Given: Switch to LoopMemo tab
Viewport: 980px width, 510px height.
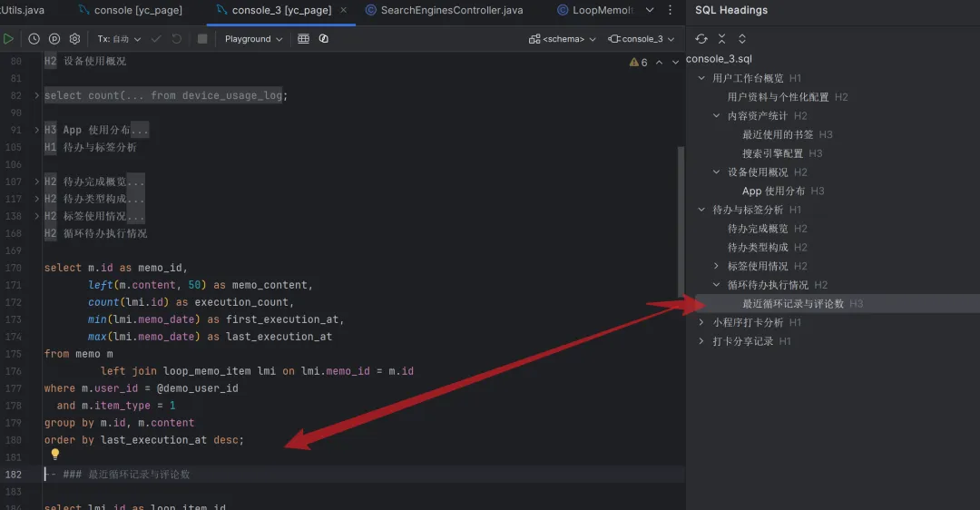Looking at the screenshot, I should 595,10.
